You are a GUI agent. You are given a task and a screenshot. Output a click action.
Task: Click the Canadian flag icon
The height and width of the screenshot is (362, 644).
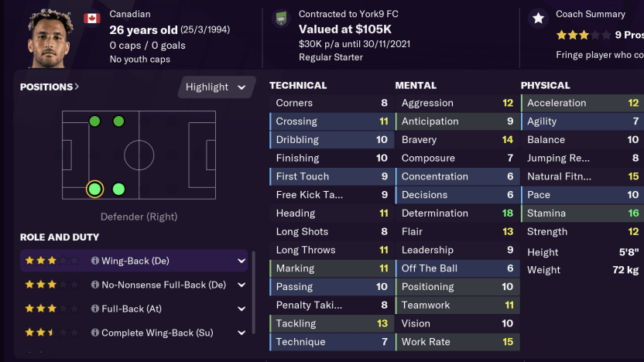pyautogui.click(x=92, y=18)
